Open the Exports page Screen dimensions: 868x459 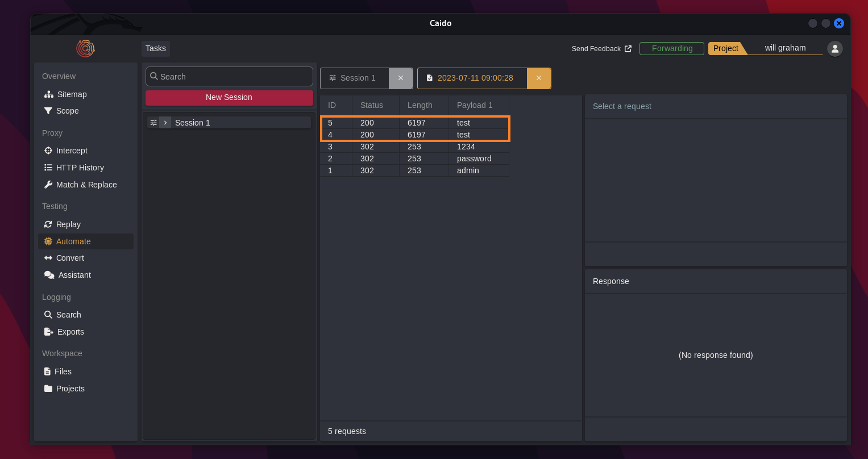(86, 332)
